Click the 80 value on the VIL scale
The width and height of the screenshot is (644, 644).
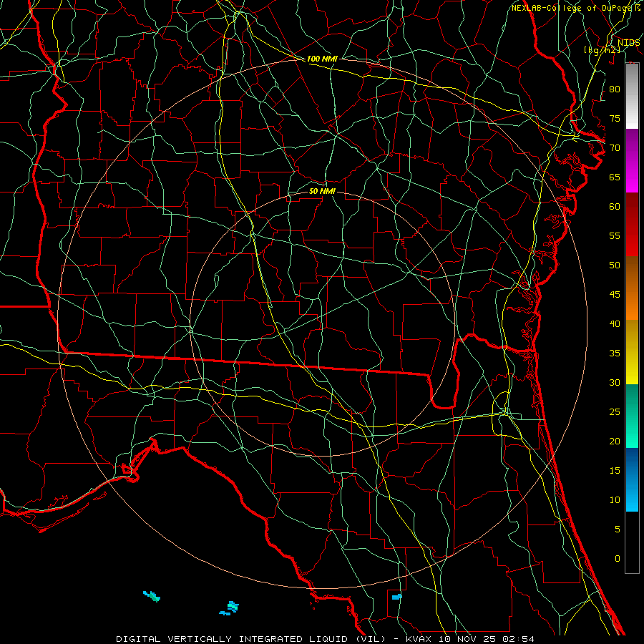tap(615, 89)
